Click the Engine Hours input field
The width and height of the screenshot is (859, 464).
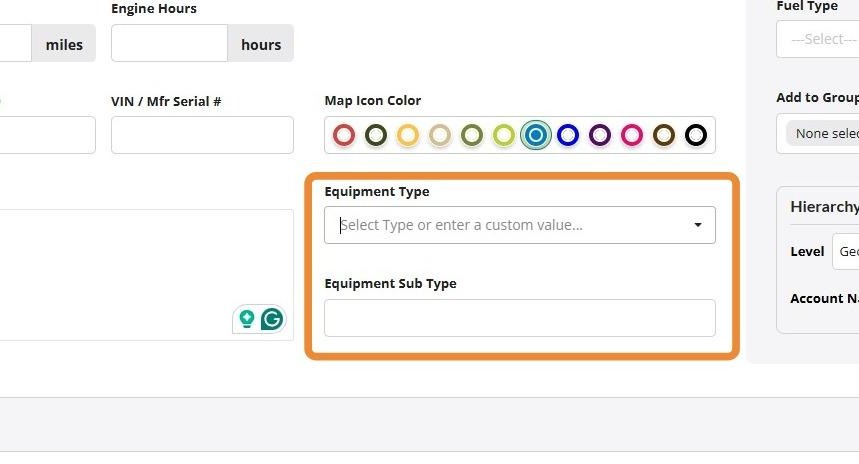point(169,43)
